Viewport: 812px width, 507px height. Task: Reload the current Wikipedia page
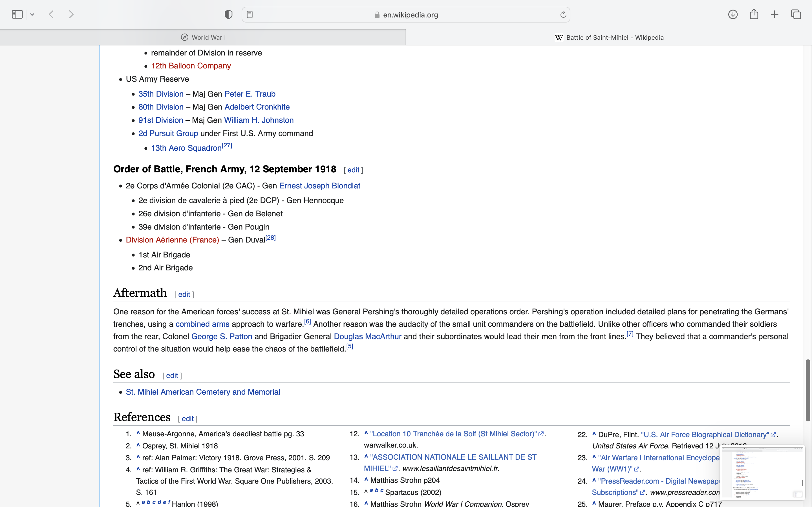tap(563, 14)
